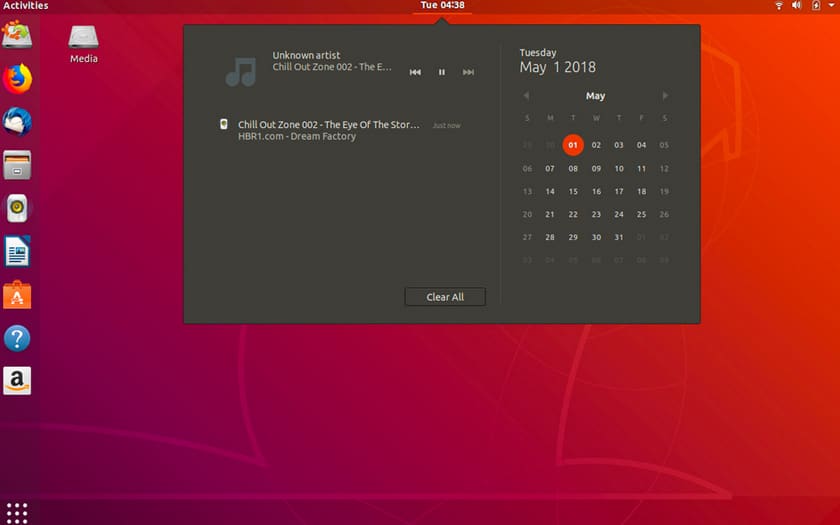840x525 pixels.
Task: Open the Files manager in the dock
Action: [x=17, y=164]
